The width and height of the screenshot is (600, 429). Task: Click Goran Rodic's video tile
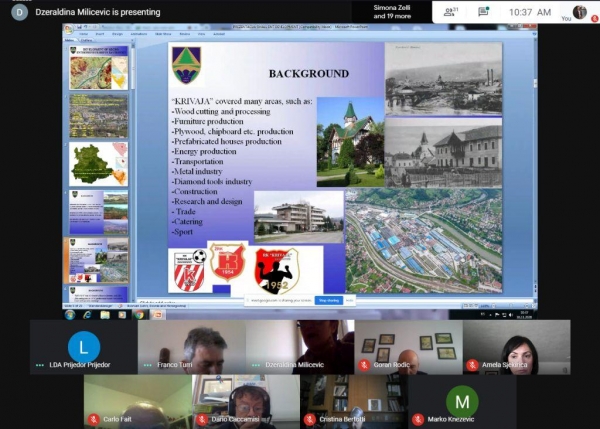408,347
